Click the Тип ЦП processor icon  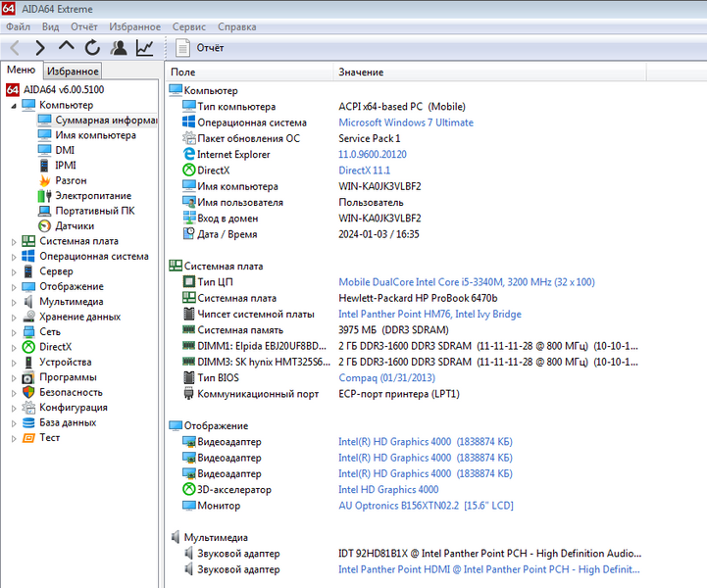point(189,281)
